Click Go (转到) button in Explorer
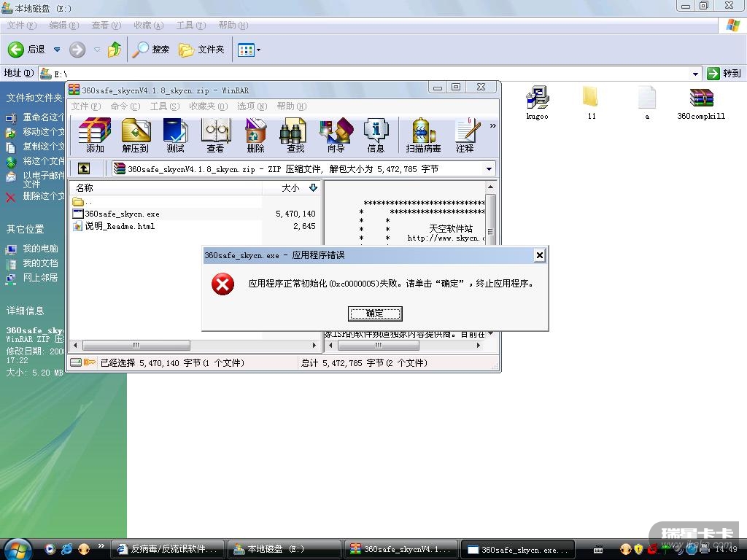Screen dimensions: 747x560 click(724, 74)
